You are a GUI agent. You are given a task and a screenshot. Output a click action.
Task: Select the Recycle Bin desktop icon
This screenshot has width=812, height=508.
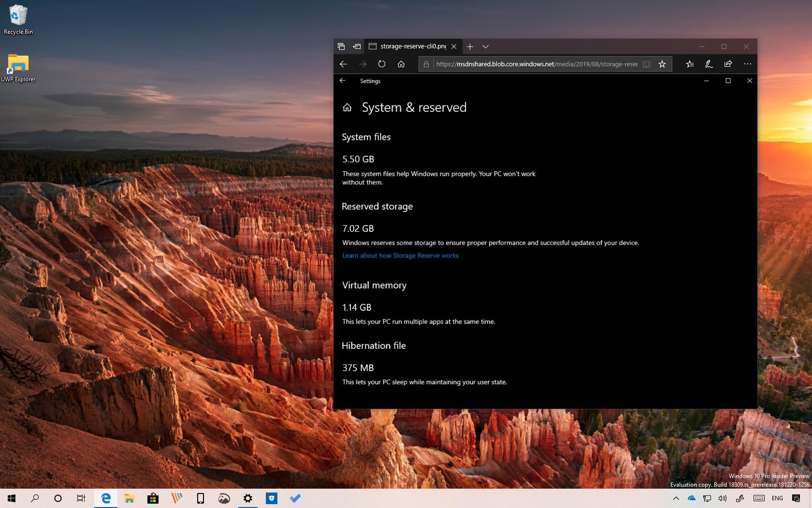(18, 20)
